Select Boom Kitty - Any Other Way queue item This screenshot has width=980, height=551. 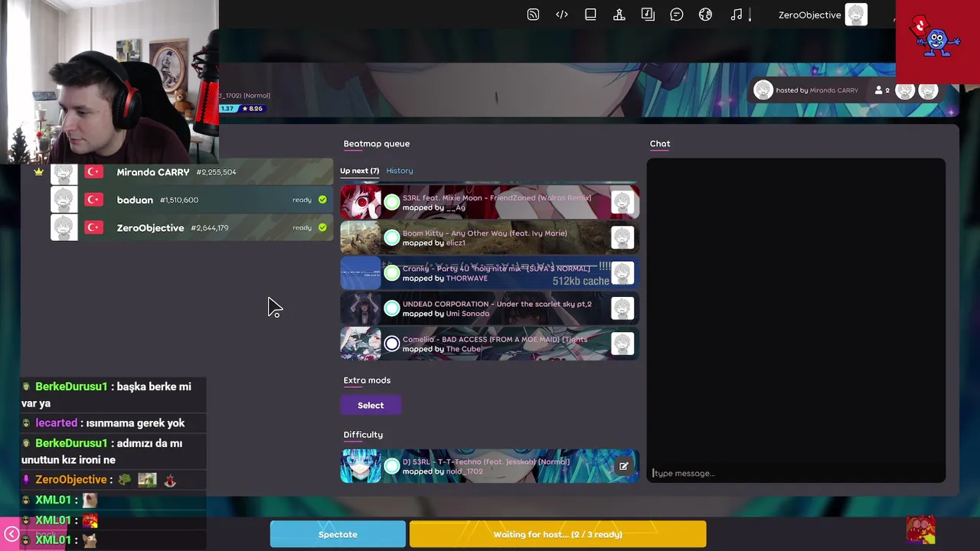489,238
